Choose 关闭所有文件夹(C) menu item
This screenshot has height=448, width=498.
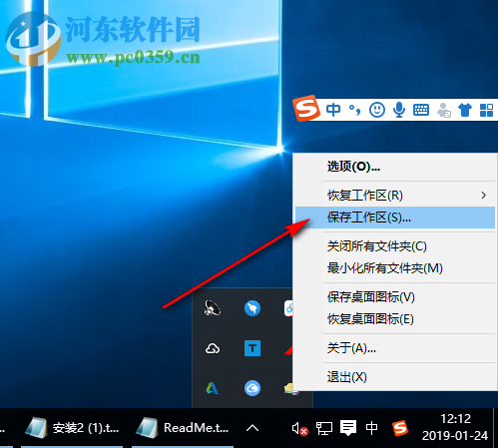click(395, 246)
